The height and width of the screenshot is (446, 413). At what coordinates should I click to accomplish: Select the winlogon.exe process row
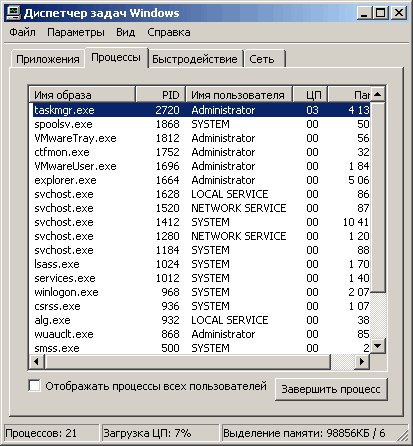pyautogui.click(x=201, y=292)
